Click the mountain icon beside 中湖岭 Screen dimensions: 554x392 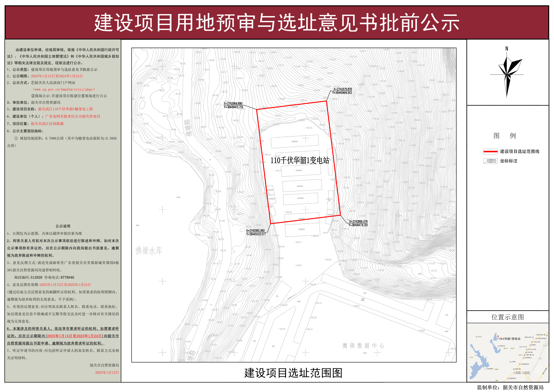(510, 362)
